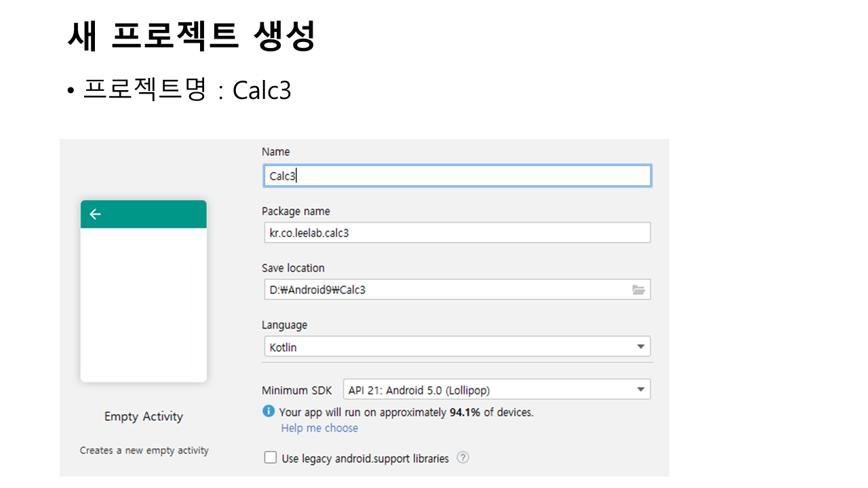
Task: Click the white body of the activity preview
Action: (x=143, y=305)
